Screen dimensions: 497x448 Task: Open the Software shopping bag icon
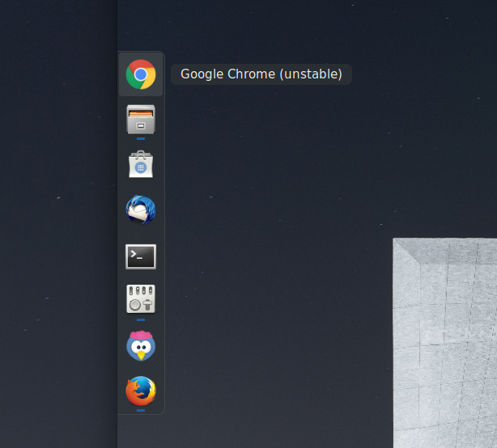[x=141, y=165]
